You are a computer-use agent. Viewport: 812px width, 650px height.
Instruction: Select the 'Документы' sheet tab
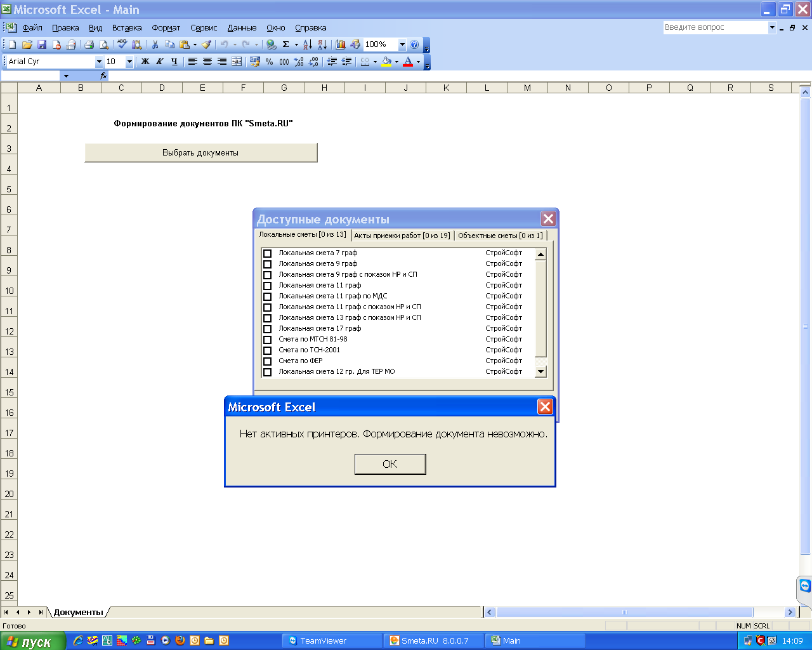tap(78, 613)
